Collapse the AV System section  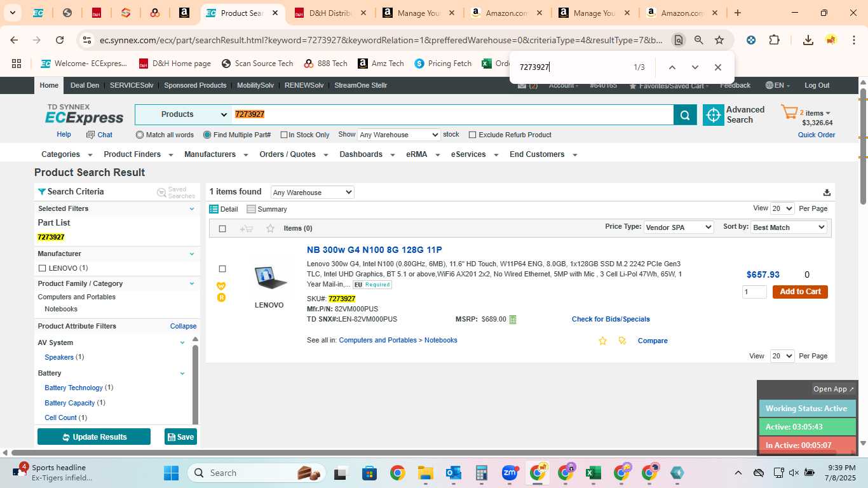pos(182,343)
